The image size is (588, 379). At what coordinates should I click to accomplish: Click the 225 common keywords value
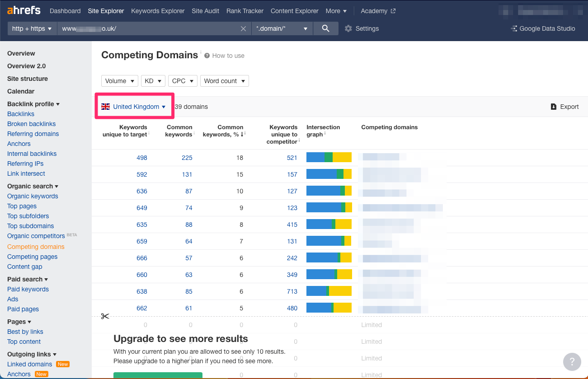coord(187,158)
